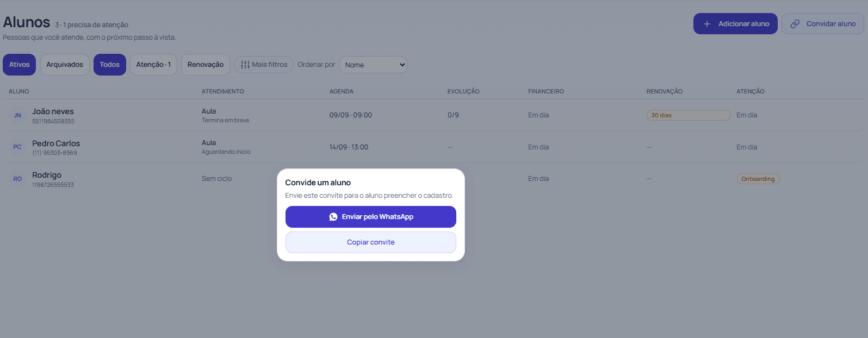The image size is (868, 338).
Task: Click the Onboarding badge for Rodrigo
Action: click(758, 179)
